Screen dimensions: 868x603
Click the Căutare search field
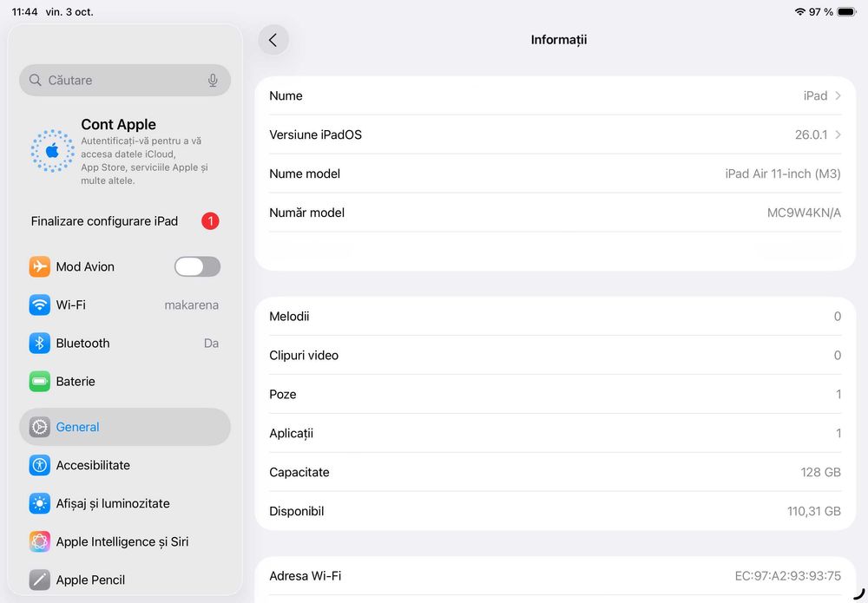pyautogui.click(x=125, y=80)
